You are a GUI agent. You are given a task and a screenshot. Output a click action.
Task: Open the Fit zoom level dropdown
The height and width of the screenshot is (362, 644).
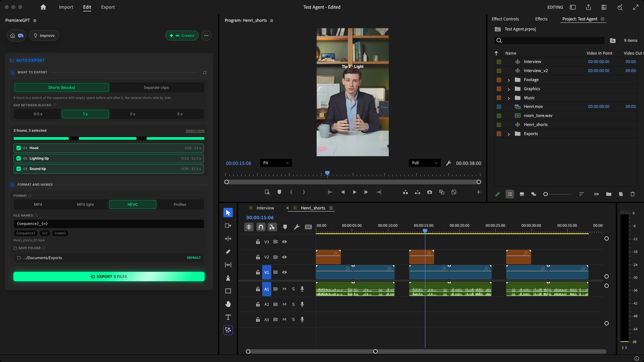click(276, 163)
